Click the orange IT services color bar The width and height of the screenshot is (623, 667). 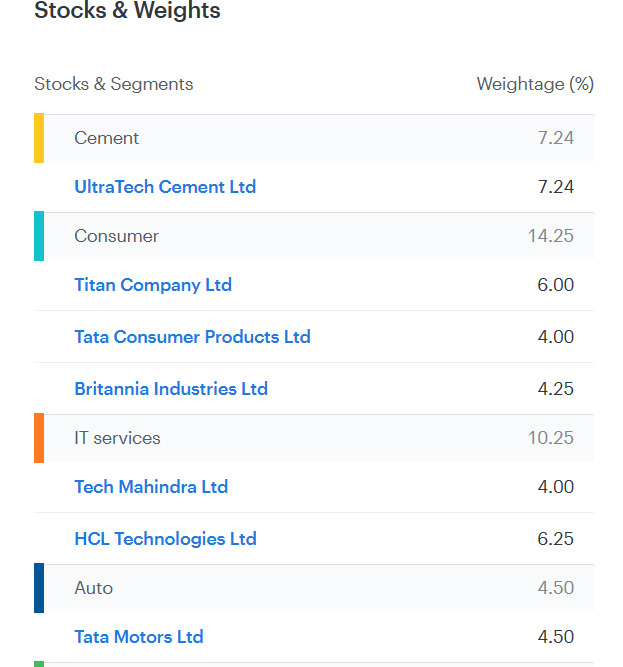click(x=39, y=438)
